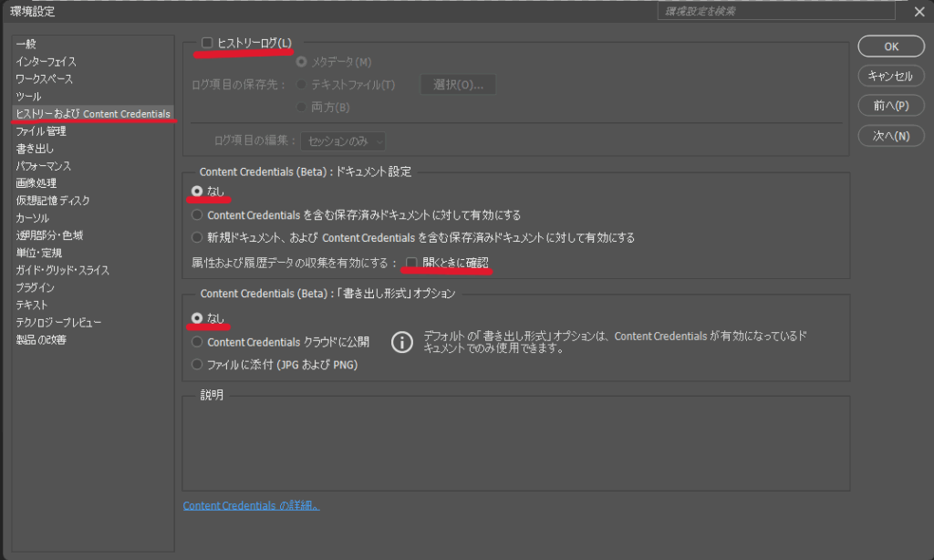Open the インターフェイス settings category
The width and height of the screenshot is (934, 560).
point(46,62)
